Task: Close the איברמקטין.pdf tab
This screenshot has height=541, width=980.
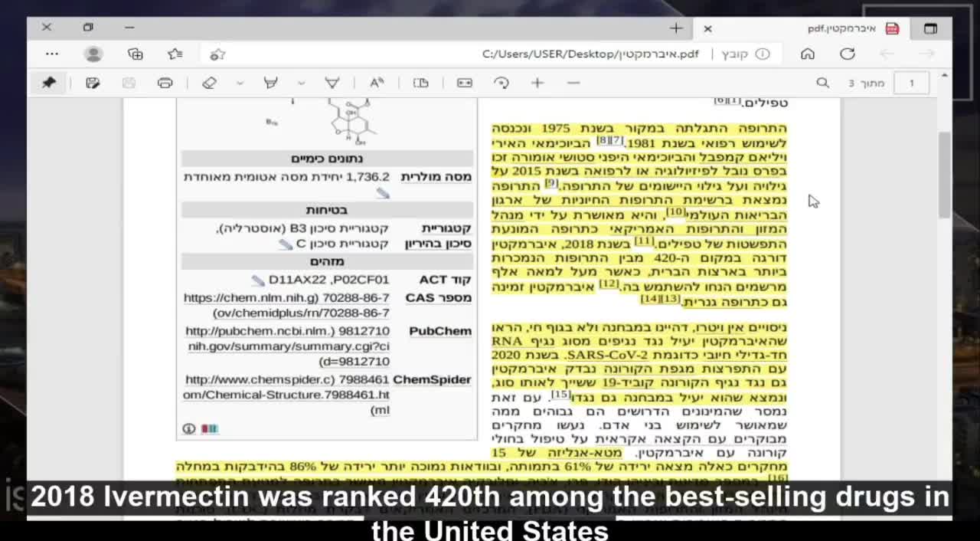Action: (x=707, y=28)
